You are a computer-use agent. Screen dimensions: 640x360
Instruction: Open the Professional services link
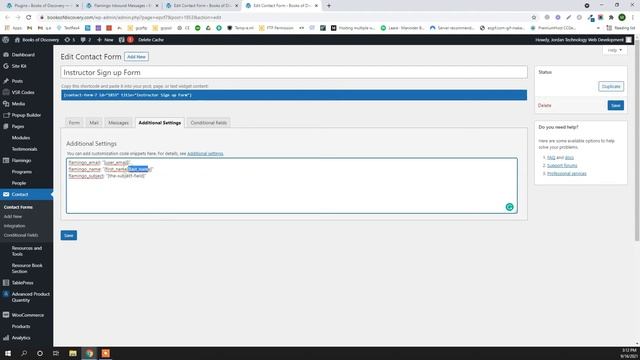point(567,174)
